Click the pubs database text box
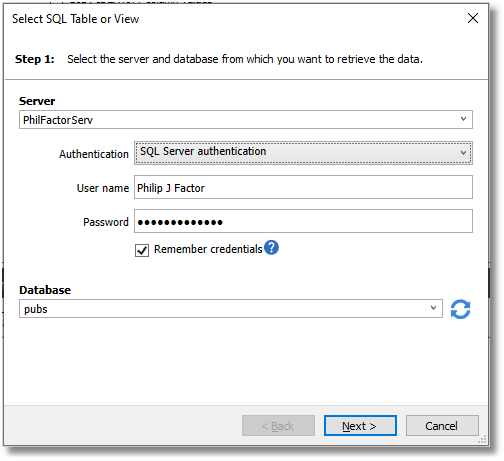504x461 pixels. (x=231, y=309)
